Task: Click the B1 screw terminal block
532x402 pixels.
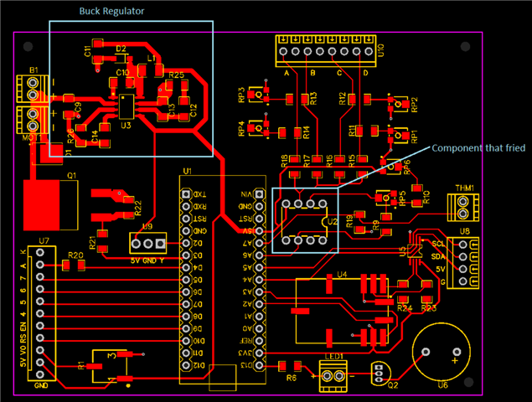Action: [x=33, y=89]
